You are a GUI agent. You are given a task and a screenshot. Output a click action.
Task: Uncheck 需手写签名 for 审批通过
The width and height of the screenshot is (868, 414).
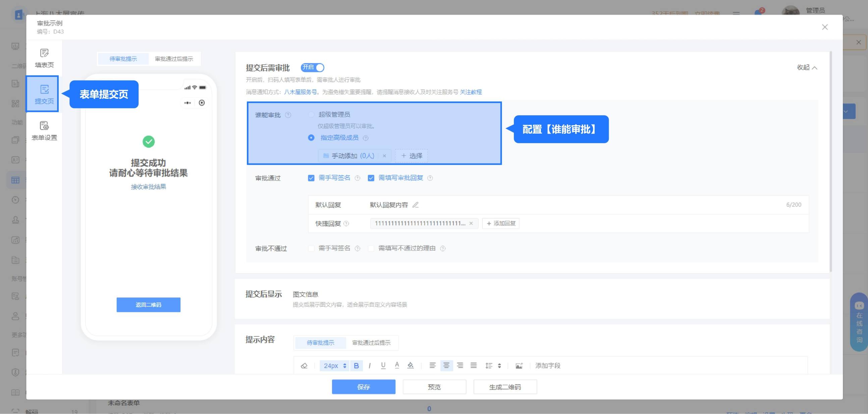click(x=311, y=178)
